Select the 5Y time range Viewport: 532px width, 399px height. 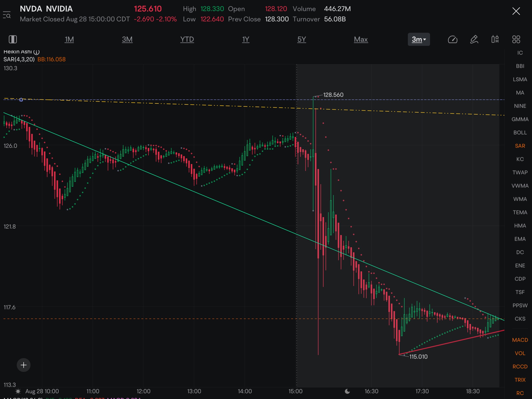[x=302, y=39]
